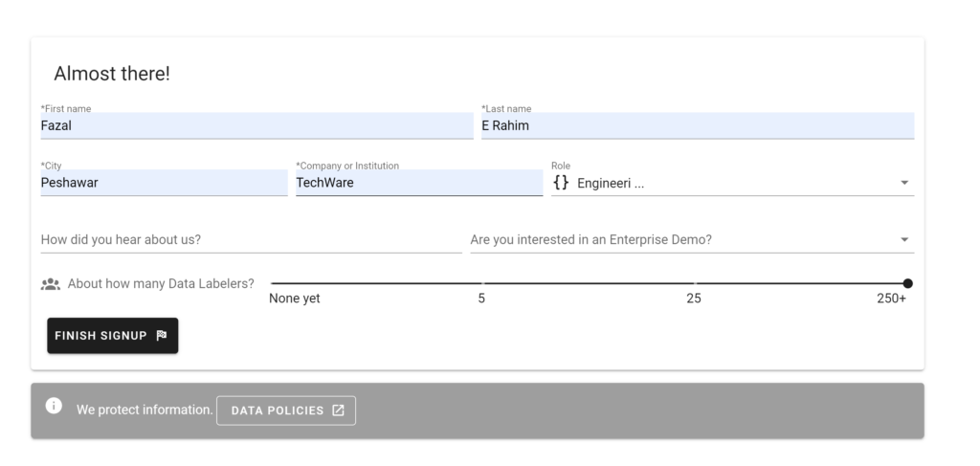The height and width of the screenshot is (466, 980).
Task: Open the Data Policies link
Action: coord(286,411)
